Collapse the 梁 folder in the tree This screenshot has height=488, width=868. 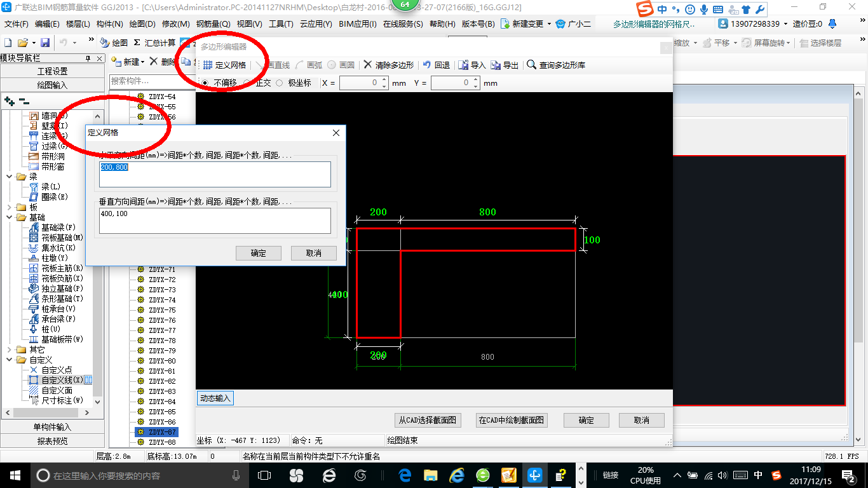(x=9, y=177)
